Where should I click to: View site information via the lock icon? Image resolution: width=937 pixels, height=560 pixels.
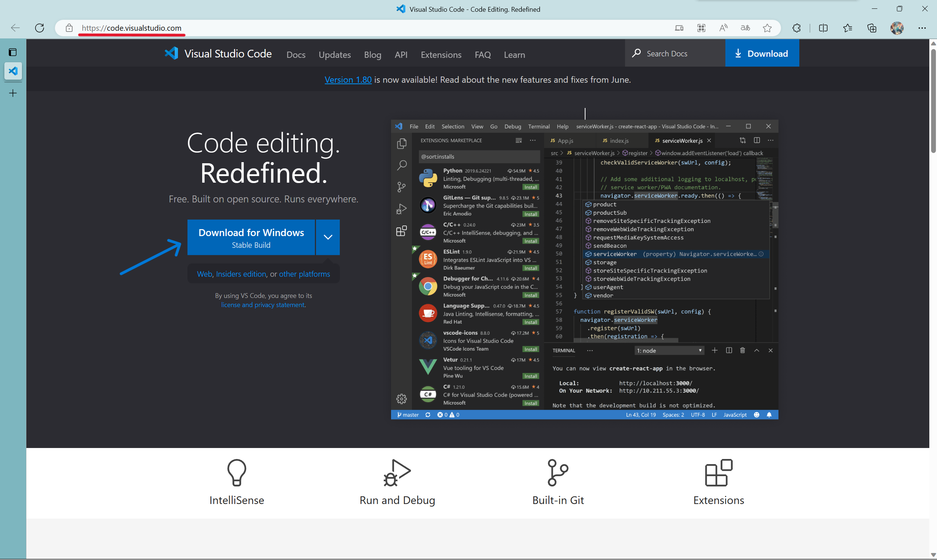69,28
